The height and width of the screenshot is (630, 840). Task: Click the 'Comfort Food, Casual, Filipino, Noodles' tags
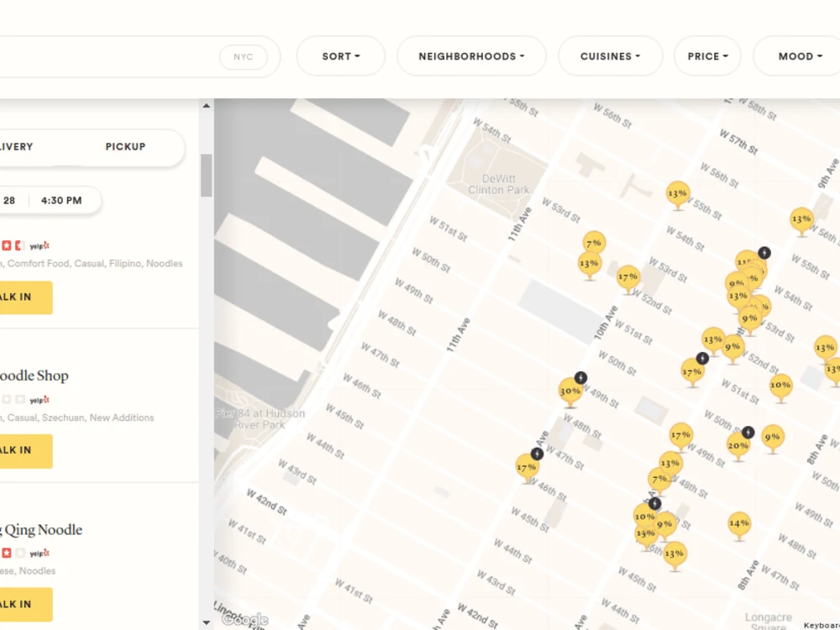pos(95,264)
